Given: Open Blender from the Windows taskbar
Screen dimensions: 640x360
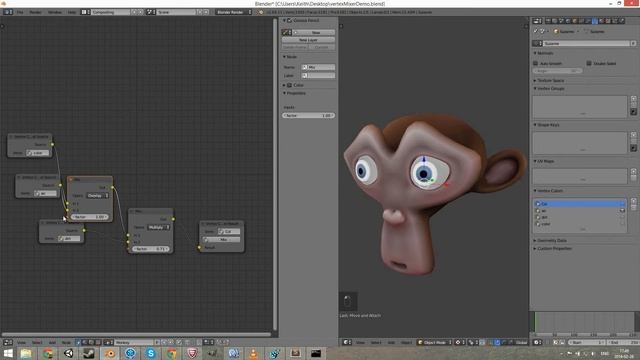Looking at the screenshot, I should click(x=110, y=353).
